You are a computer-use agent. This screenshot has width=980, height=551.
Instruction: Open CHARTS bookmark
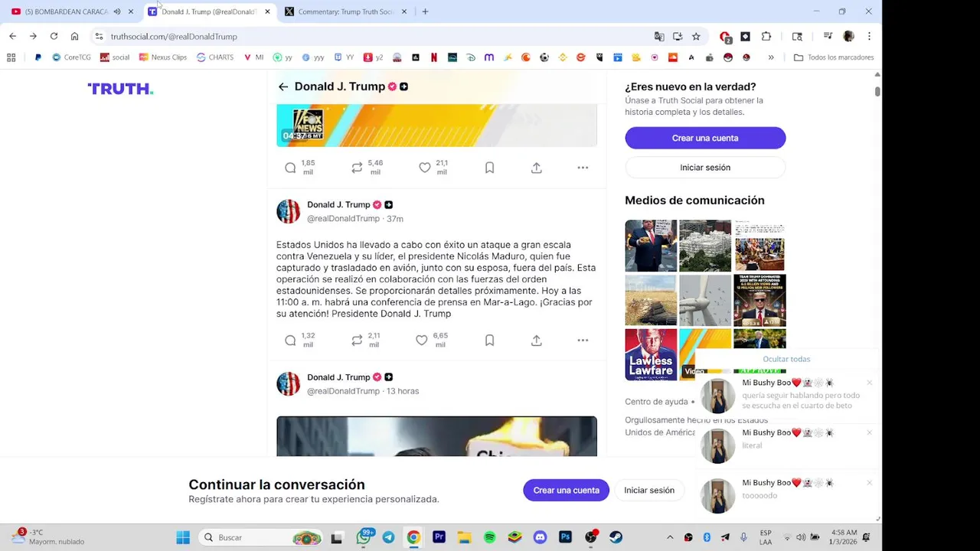[x=215, y=57]
